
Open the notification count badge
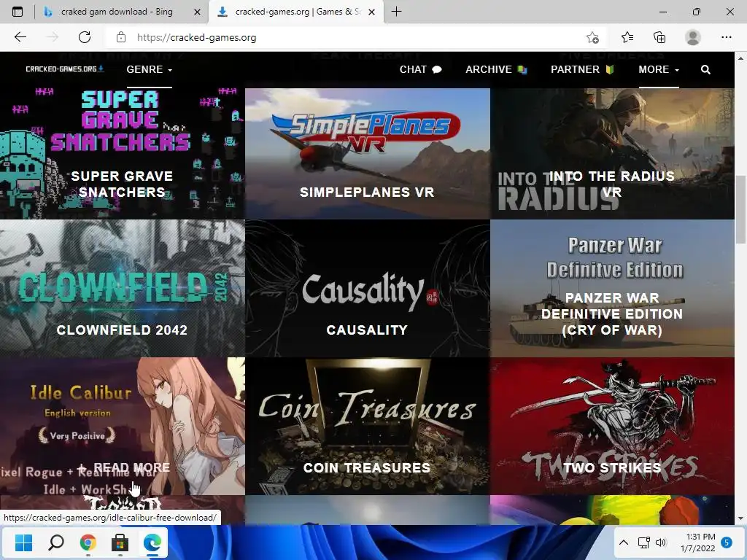[x=727, y=542]
